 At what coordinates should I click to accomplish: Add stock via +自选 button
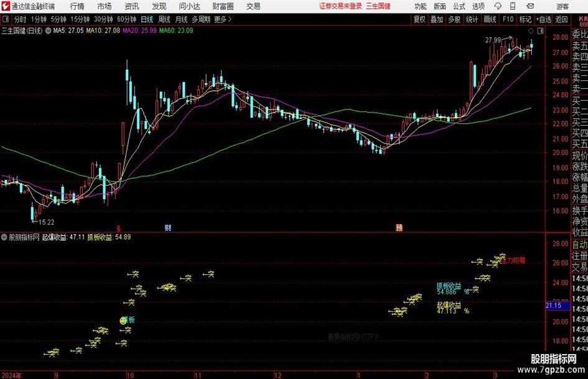pos(543,19)
